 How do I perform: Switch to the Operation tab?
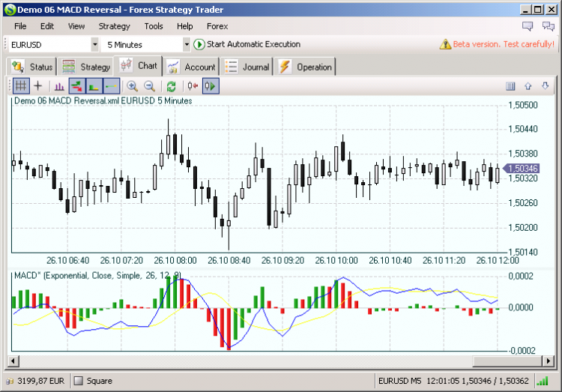coord(306,67)
